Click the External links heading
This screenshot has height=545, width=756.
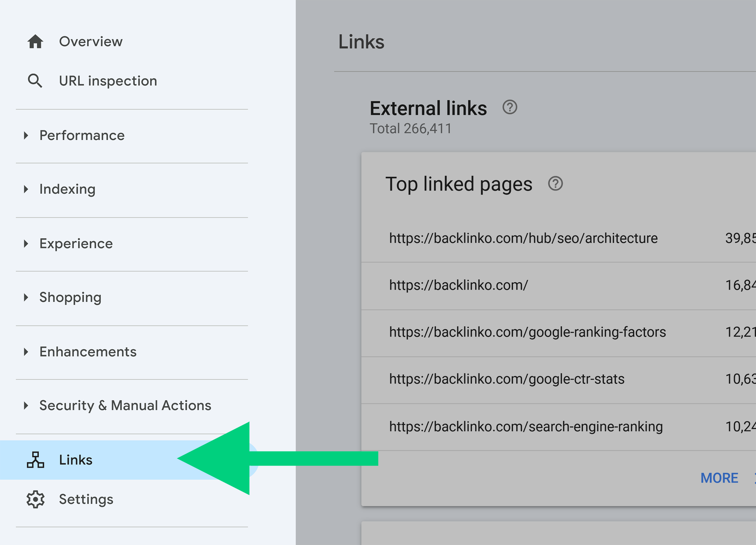(x=428, y=108)
